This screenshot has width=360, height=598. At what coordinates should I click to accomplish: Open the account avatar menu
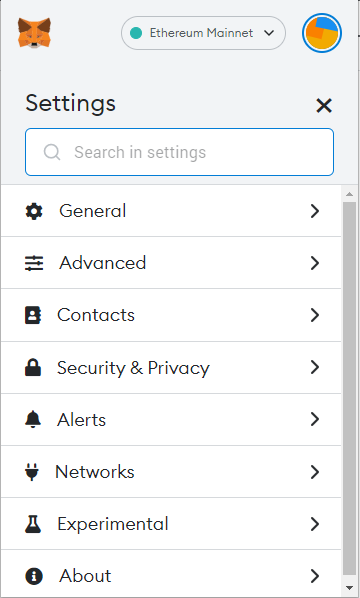322,33
